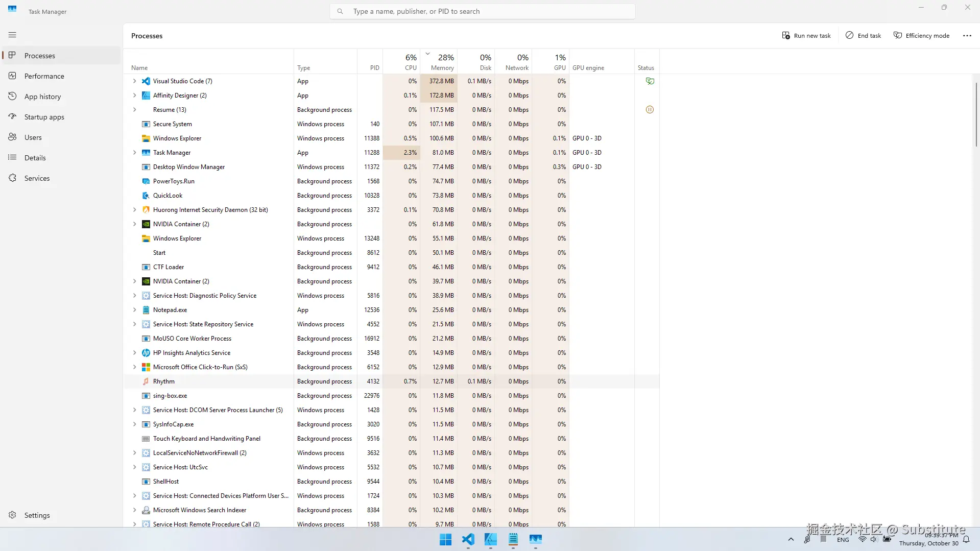This screenshot has width=980, height=551.
Task: Open the Startup apps page
Action: (x=44, y=117)
